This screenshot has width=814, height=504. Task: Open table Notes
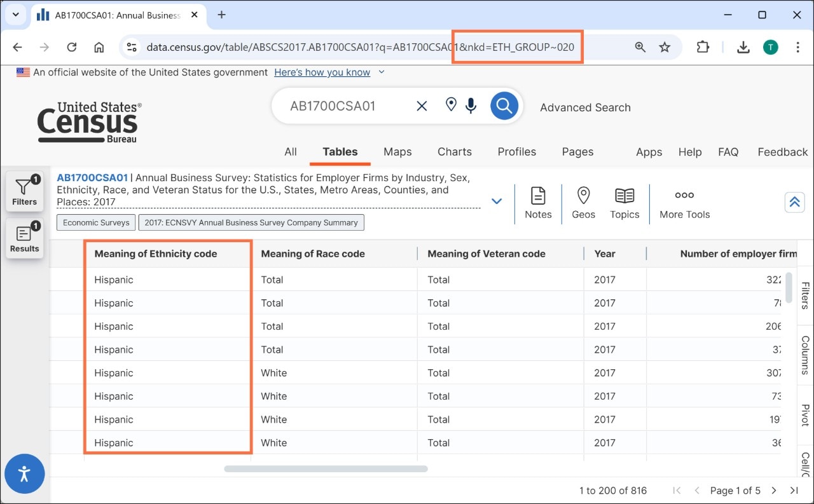538,203
